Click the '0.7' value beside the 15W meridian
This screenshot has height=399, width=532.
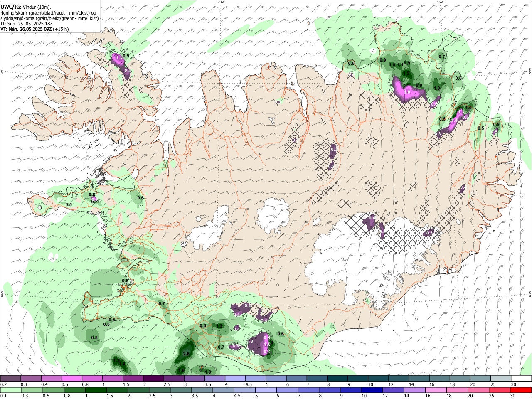click(x=442, y=57)
